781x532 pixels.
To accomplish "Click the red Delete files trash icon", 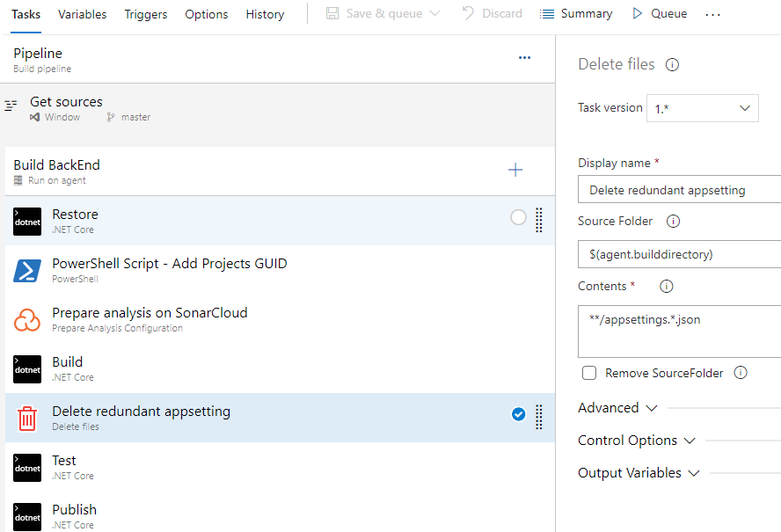I will pos(27,419).
